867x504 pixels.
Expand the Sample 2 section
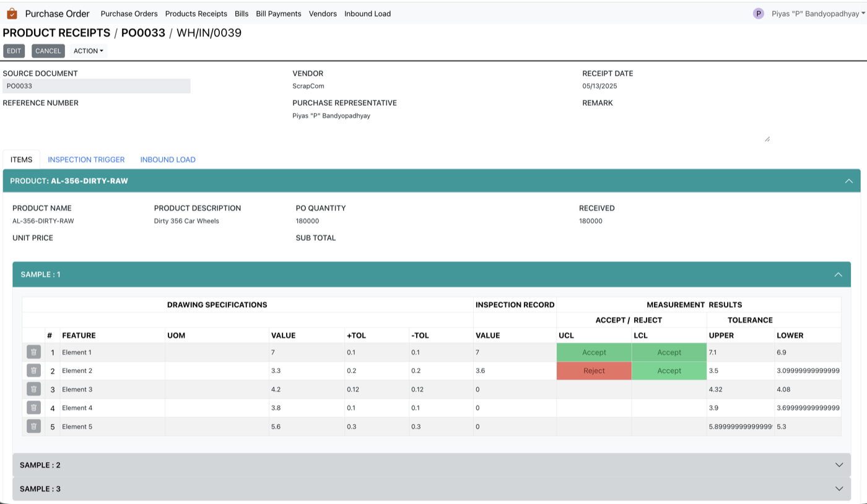432,465
